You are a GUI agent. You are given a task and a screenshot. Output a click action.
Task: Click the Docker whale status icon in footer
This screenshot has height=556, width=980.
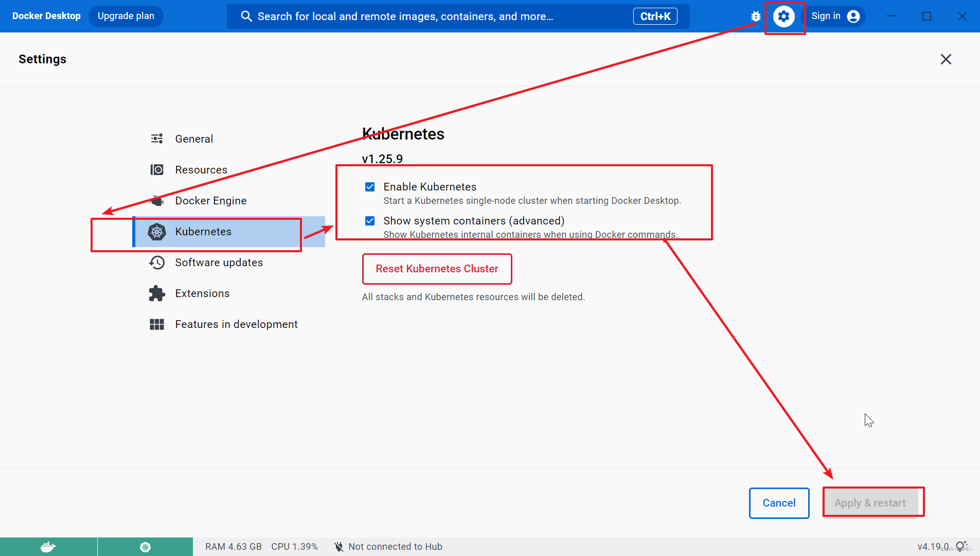point(48,547)
